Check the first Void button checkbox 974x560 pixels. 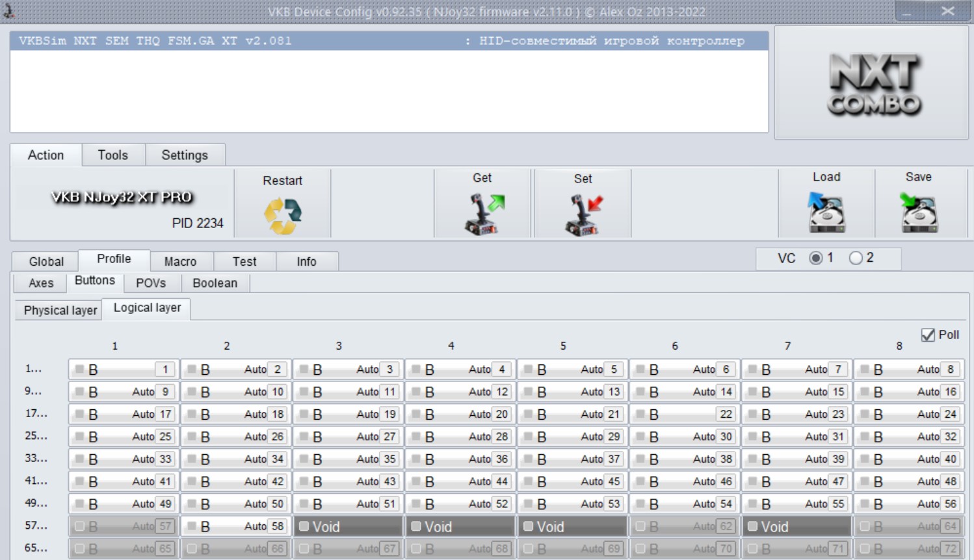coord(304,526)
